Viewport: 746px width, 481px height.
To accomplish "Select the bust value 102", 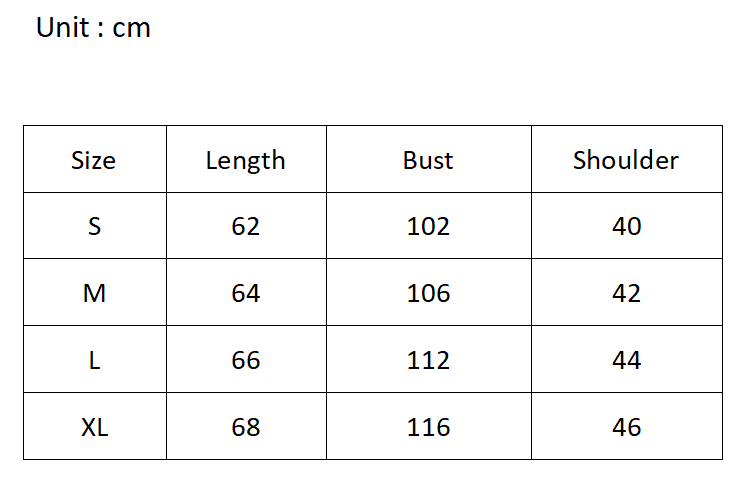I will click(428, 227).
